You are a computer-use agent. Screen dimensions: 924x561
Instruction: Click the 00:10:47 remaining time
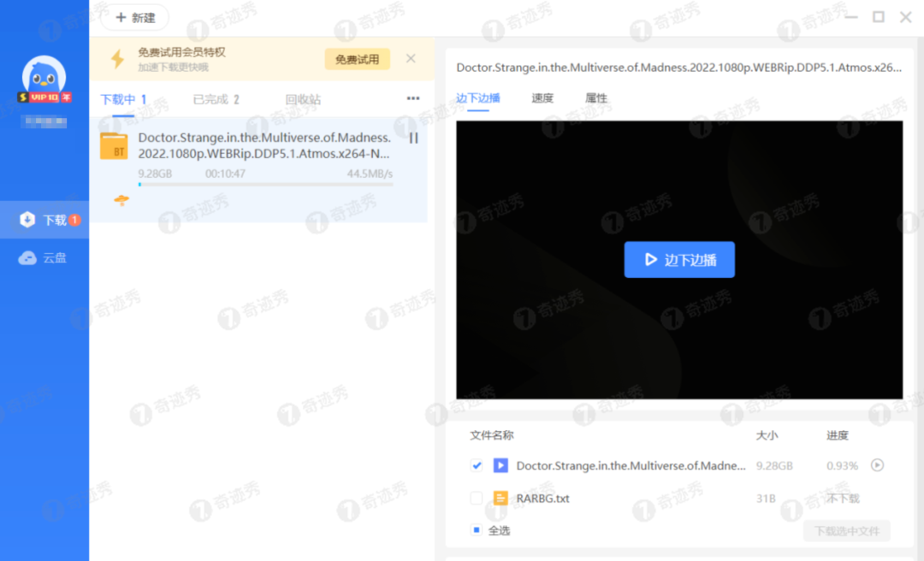225,174
